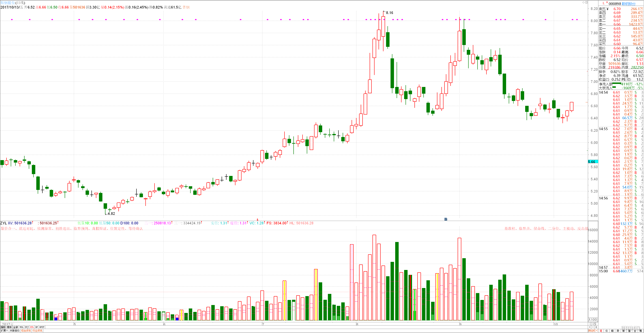Zoom out chart with the − button
644x333 pixels.
tap(593, 327)
